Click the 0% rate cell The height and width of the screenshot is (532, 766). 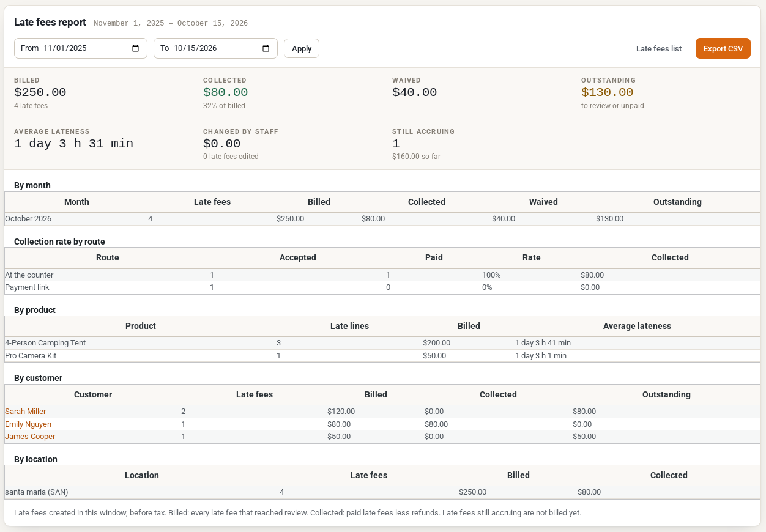[487, 287]
